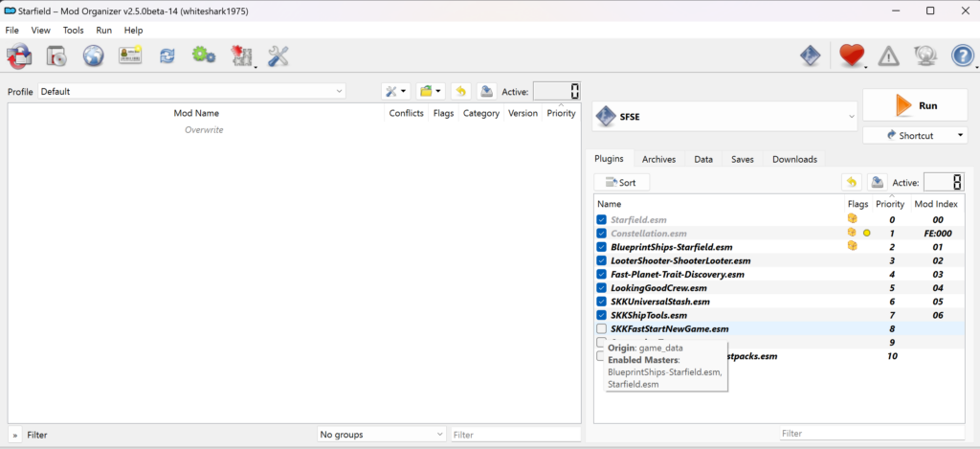This screenshot has width=980, height=449.
Task: Open the Profile dropdown showing Default
Action: [x=191, y=91]
